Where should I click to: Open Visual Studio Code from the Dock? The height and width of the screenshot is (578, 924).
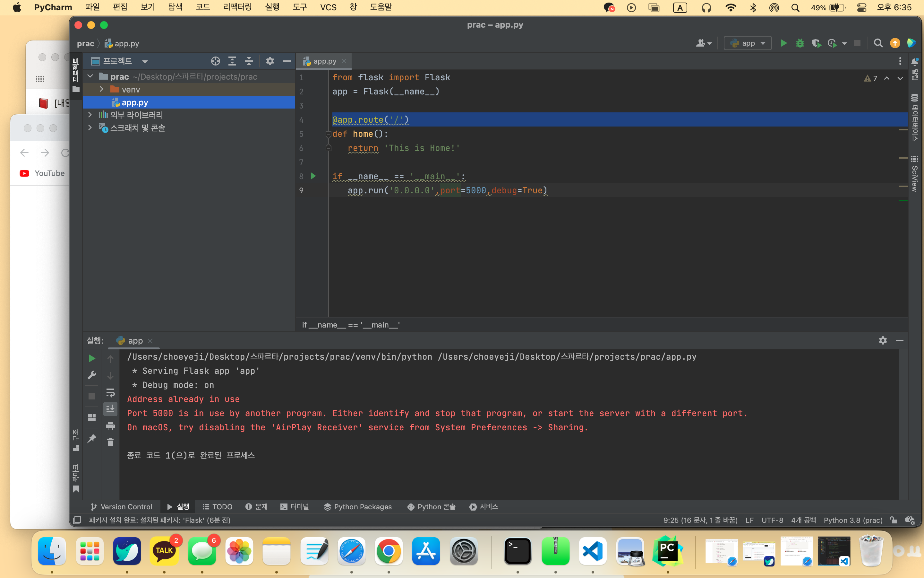[593, 551]
